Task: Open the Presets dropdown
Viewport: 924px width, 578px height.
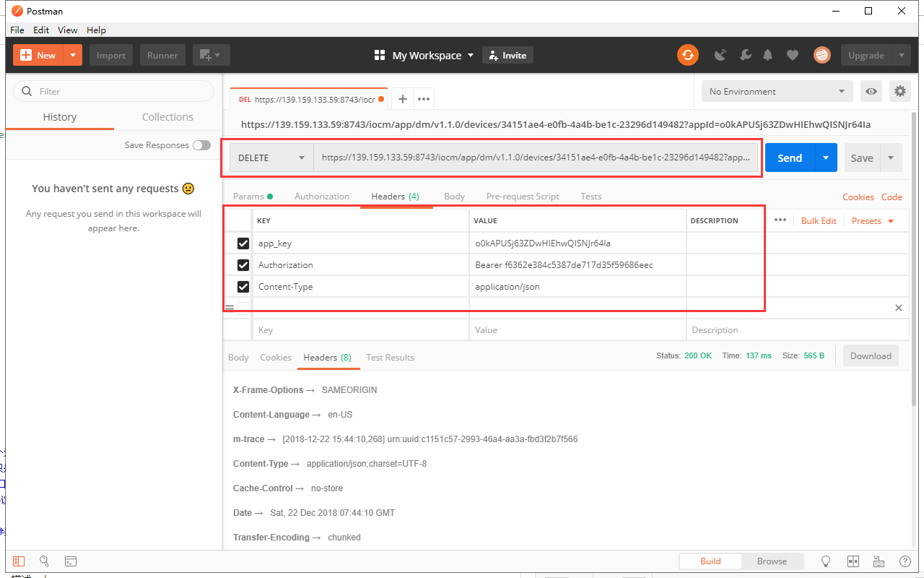Action: coord(873,221)
